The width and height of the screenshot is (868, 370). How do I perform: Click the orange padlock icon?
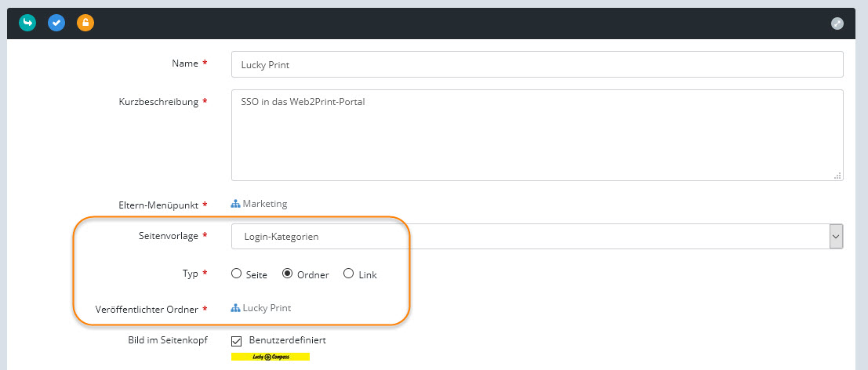click(x=85, y=24)
